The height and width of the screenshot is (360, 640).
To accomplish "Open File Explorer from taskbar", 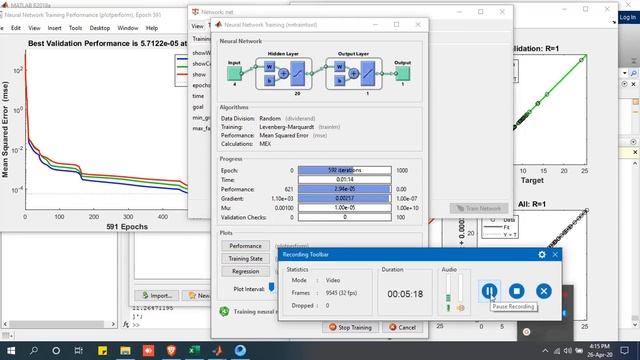I will coord(125,351).
